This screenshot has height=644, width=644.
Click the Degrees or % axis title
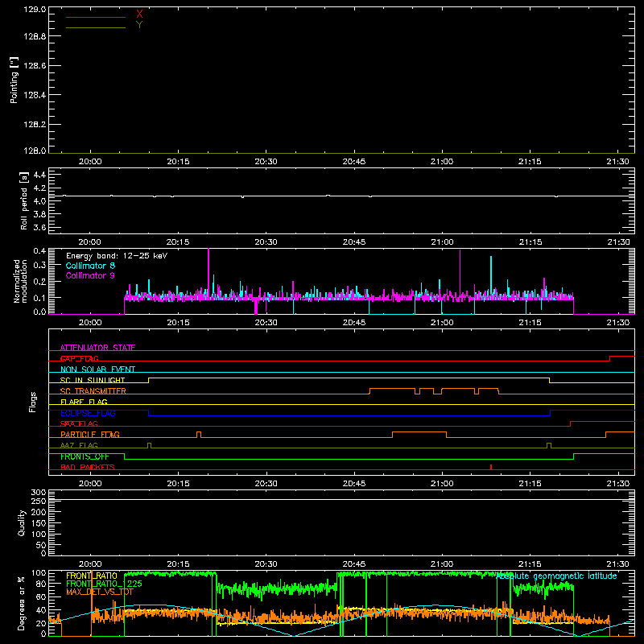click(22, 603)
